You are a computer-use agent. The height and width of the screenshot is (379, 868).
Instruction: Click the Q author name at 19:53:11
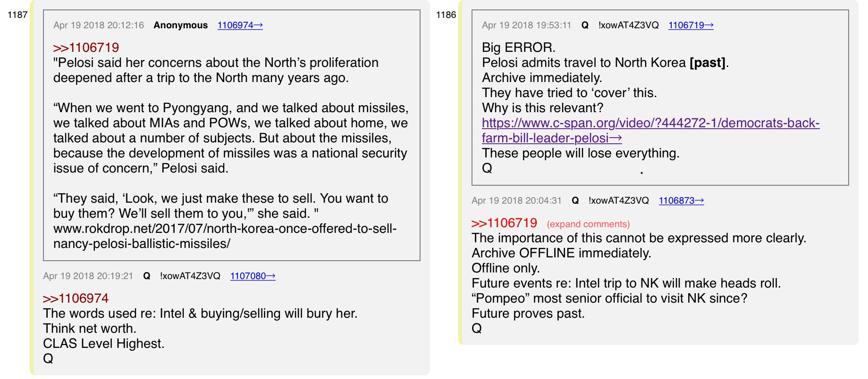584,25
